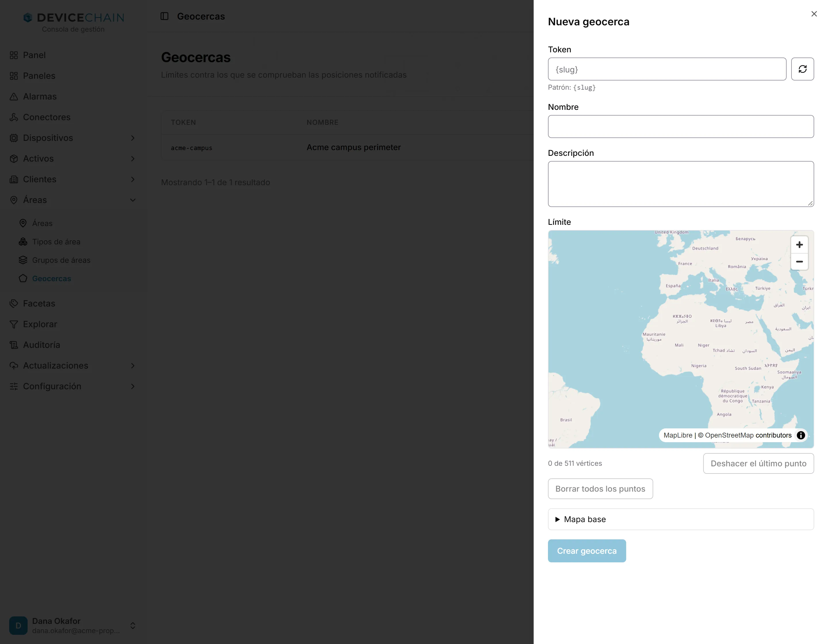This screenshot has height=644, width=828.
Task: Open the Dana Okafor account menu
Action: pyautogui.click(x=73, y=625)
